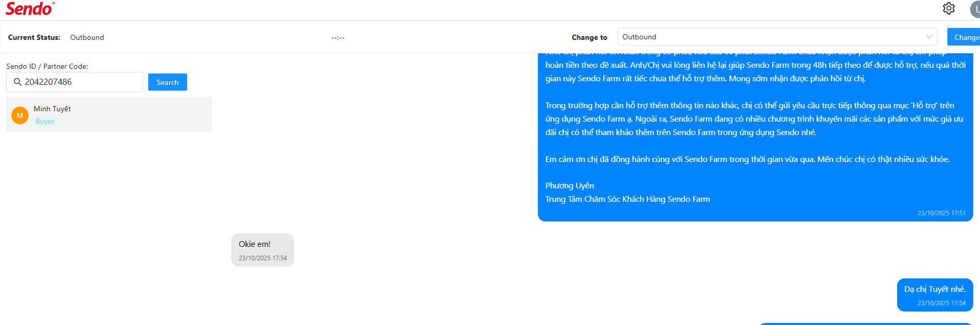Click the "Dạ chị Tuyết nhé." message bubble

935,295
